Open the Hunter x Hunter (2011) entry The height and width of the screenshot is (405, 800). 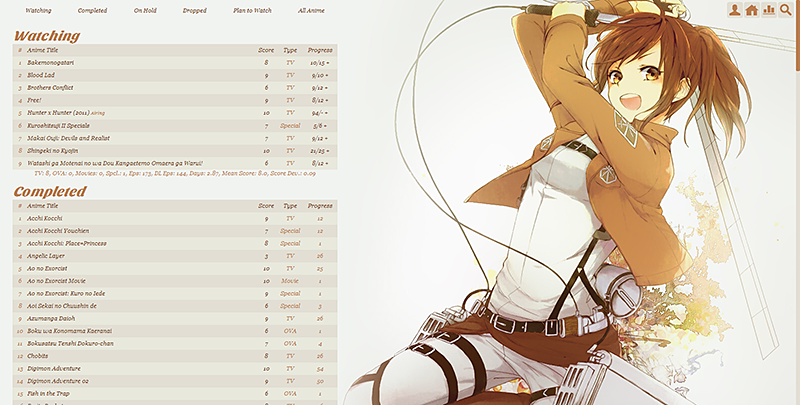58,112
